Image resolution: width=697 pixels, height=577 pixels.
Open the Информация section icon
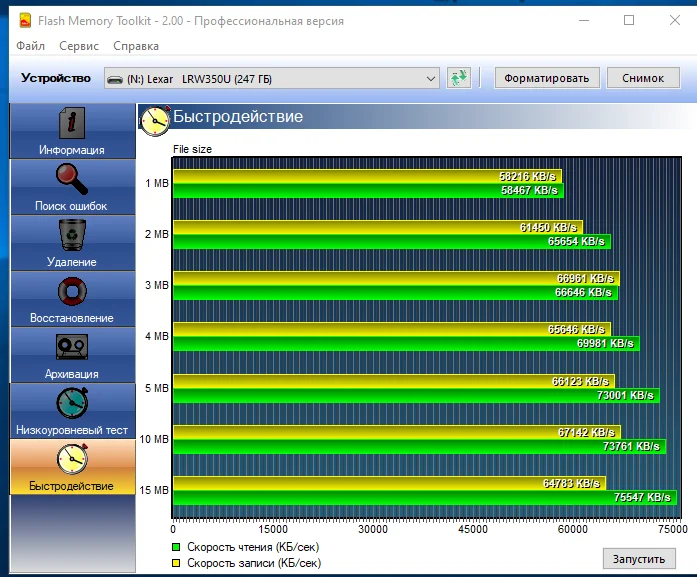tap(72, 123)
